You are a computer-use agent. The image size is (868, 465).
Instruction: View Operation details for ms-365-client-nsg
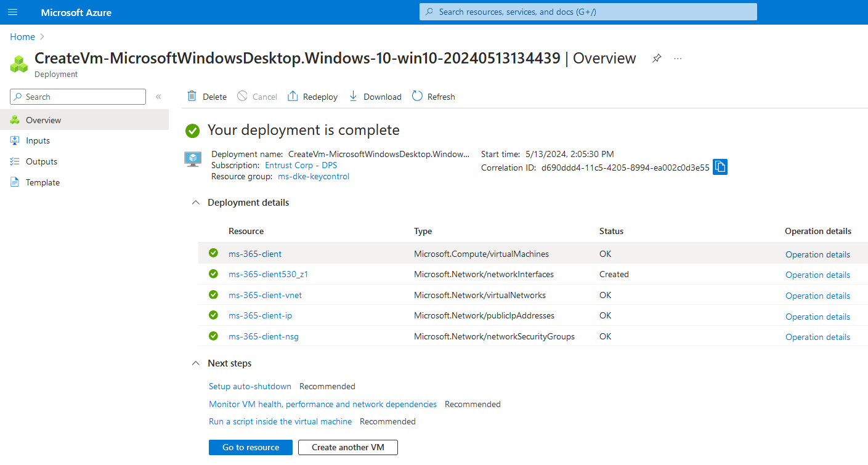(817, 337)
